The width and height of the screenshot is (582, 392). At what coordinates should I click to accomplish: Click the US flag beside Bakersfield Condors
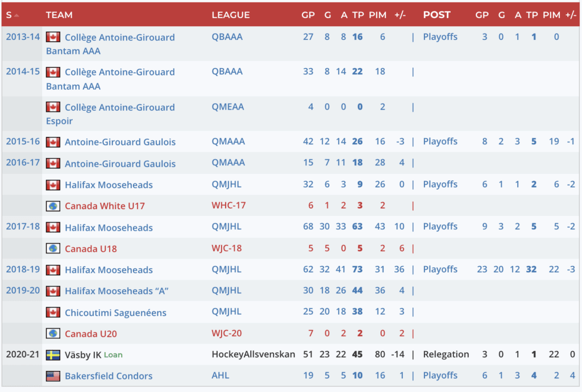tap(53, 376)
